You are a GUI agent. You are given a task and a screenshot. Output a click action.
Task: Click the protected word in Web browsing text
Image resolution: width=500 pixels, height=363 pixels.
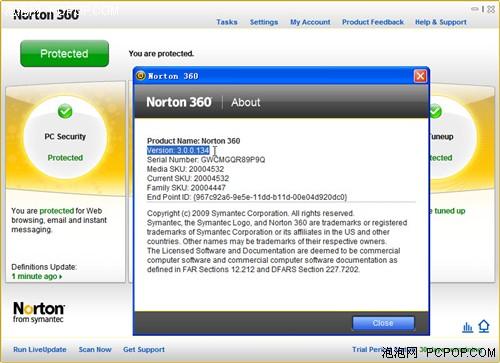(x=57, y=211)
